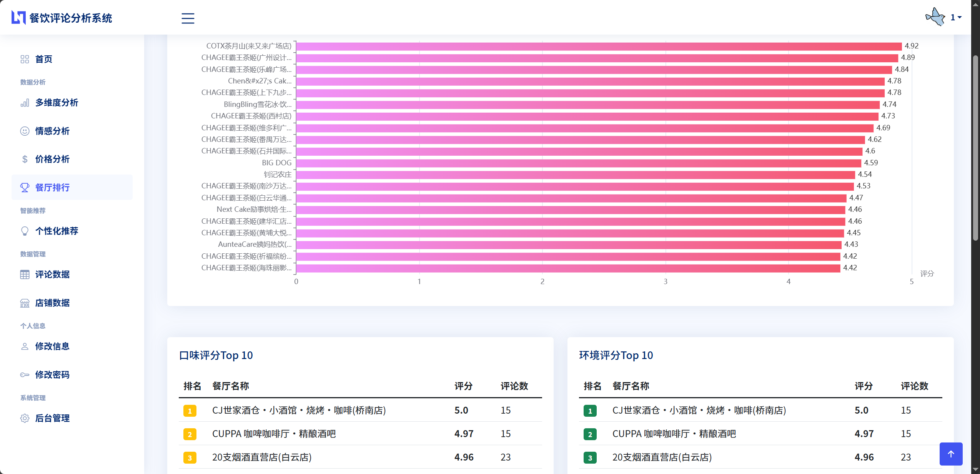Click the key icon for 修改密码
This screenshot has width=980, height=474.
coord(25,375)
